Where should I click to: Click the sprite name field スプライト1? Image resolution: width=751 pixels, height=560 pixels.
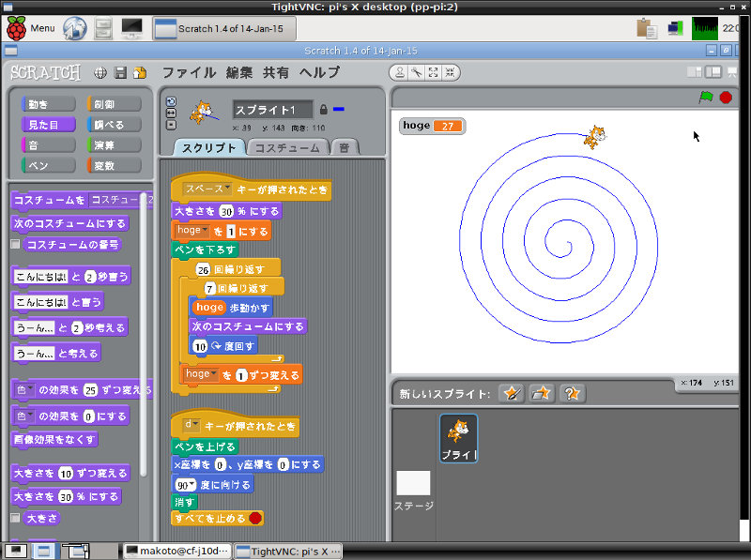pyautogui.click(x=273, y=110)
